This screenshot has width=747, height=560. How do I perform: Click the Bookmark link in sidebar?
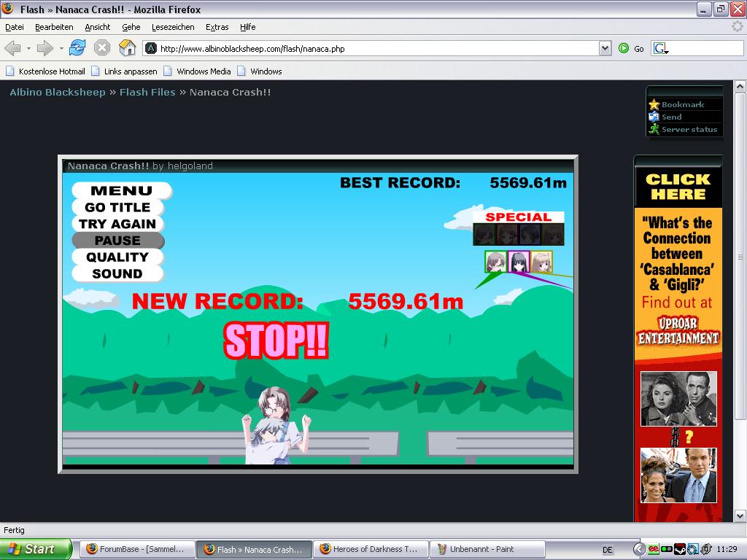click(x=683, y=104)
